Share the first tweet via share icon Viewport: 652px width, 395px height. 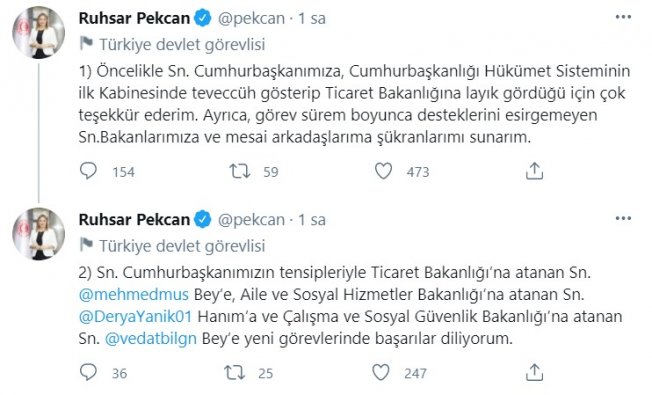click(x=534, y=171)
